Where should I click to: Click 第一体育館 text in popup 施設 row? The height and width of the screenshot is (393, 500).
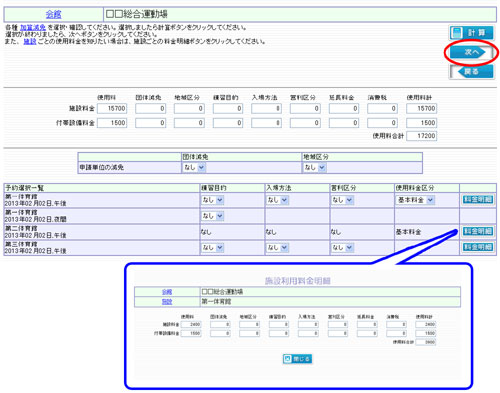[216, 301]
